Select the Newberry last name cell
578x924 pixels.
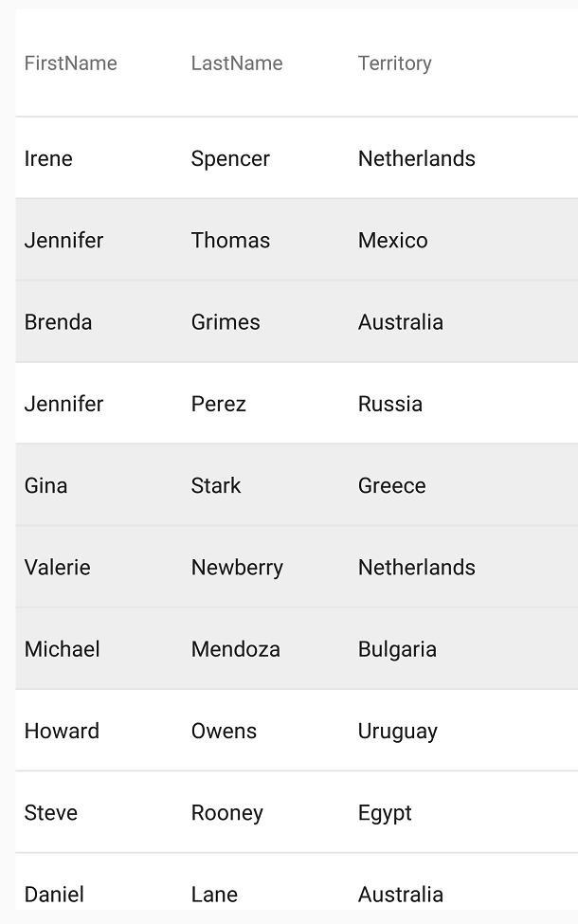click(x=237, y=568)
